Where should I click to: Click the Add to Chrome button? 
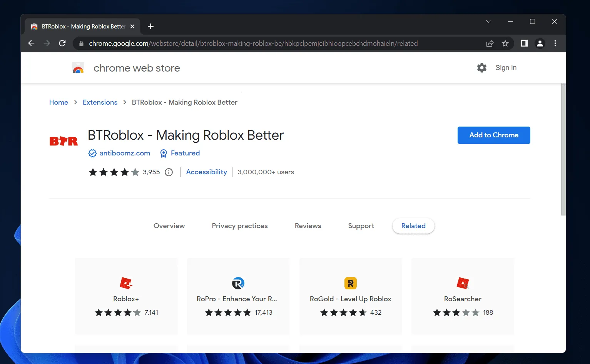(x=494, y=135)
